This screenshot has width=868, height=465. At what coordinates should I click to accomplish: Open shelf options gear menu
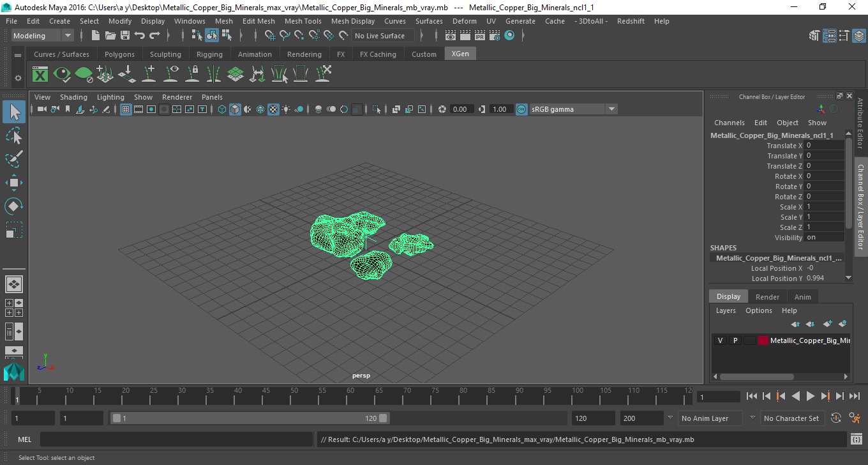pos(18,78)
